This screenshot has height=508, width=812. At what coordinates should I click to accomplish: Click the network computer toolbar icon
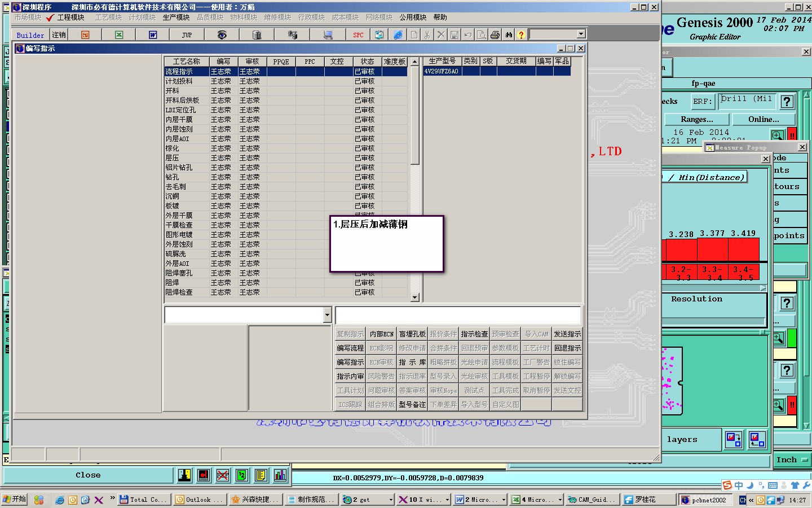(x=328, y=35)
